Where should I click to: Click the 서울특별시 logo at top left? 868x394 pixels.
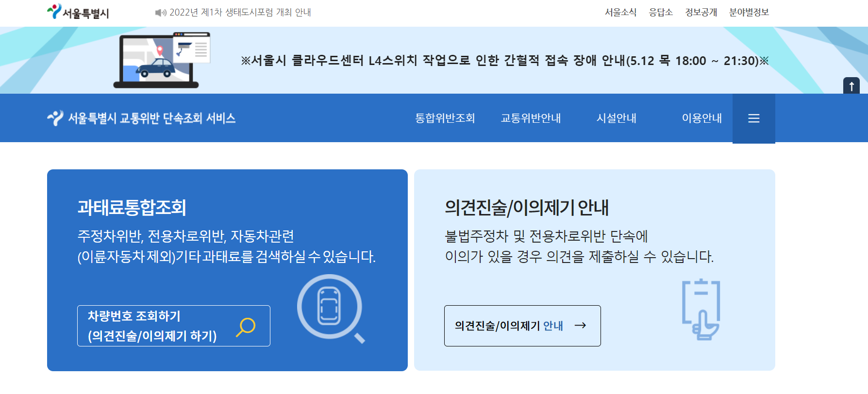click(78, 12)
